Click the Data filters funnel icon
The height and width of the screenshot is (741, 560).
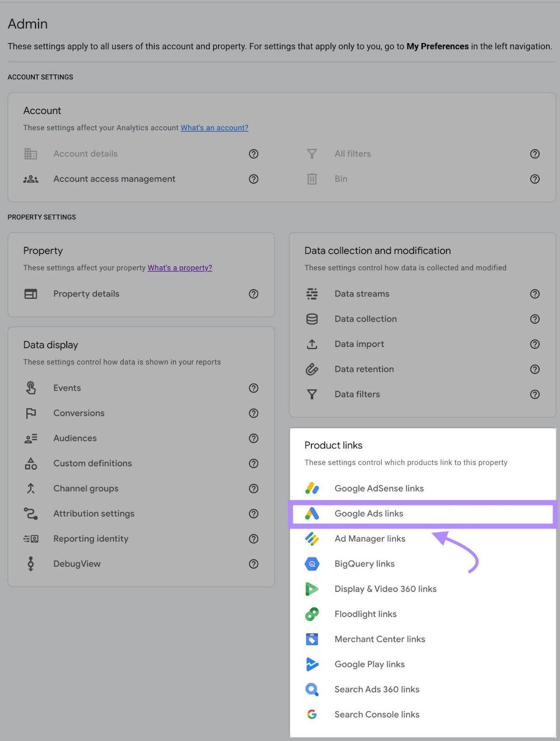point(312,394)
